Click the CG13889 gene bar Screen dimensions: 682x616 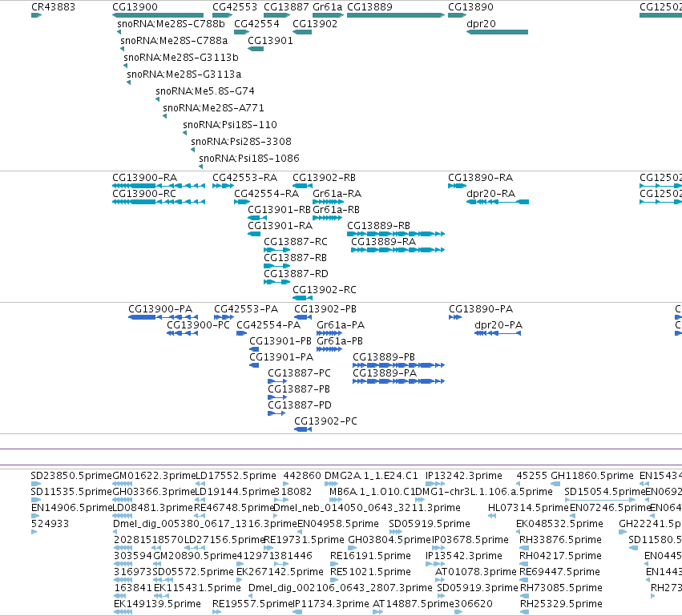point(396,15)
